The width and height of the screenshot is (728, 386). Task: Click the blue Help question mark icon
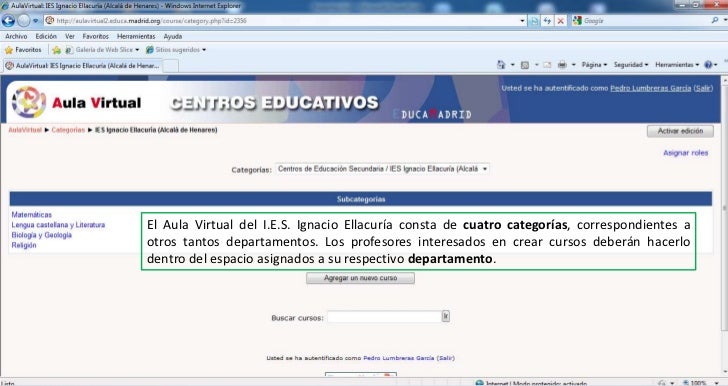(x=708, y=65)
